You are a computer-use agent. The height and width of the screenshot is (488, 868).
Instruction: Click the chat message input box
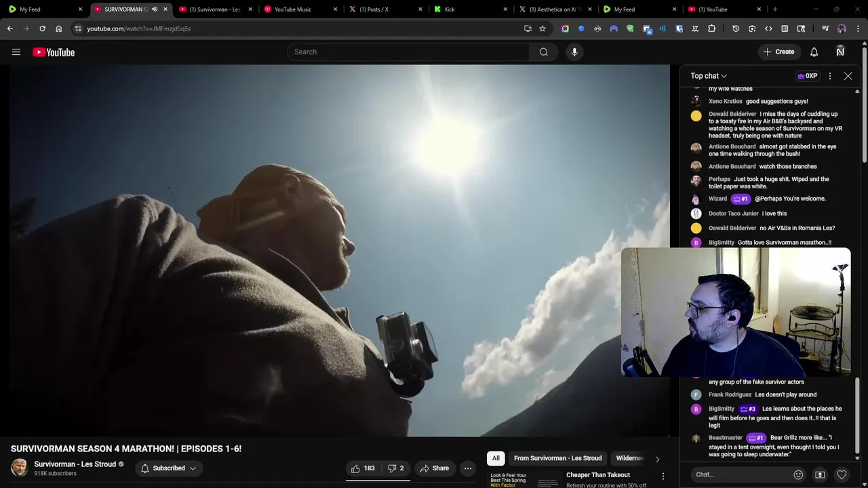(x=741, y=474)
